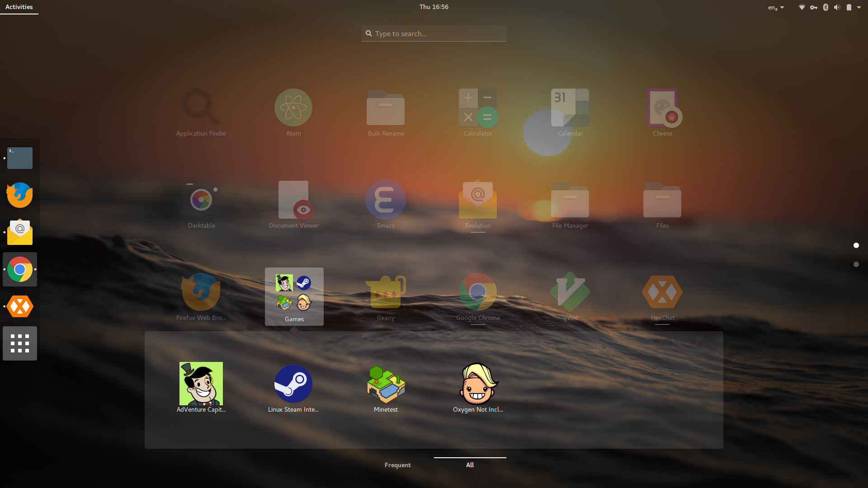Click the Type to search field
The image size is (868, 488).
434,33
